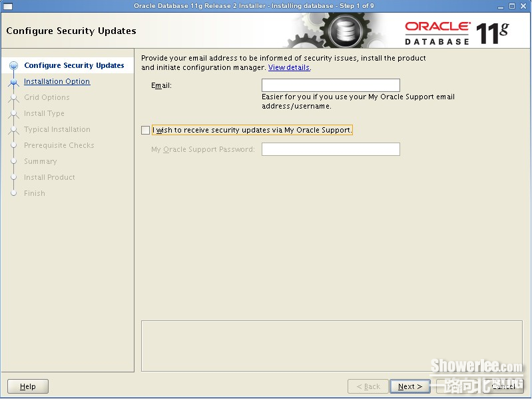Click the window menu icon in title bar
This screenshot has height=399, width=532.
(x=8, y=6)
